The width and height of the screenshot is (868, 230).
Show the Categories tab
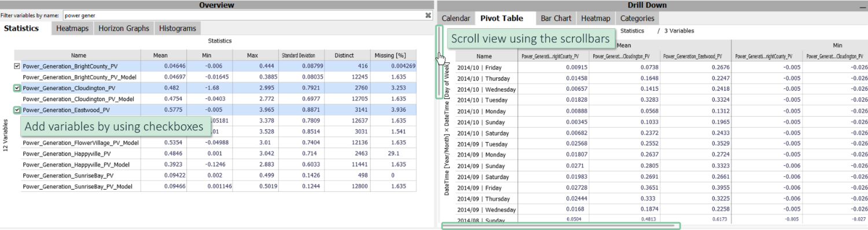(x=637, y=18)
